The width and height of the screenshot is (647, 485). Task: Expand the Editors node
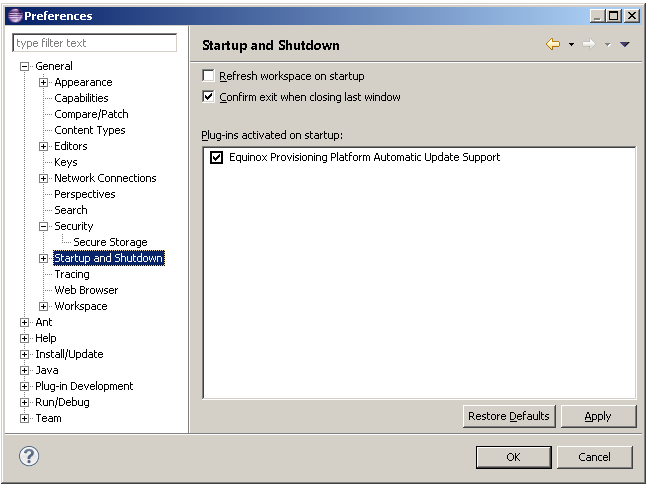point(43,146)
